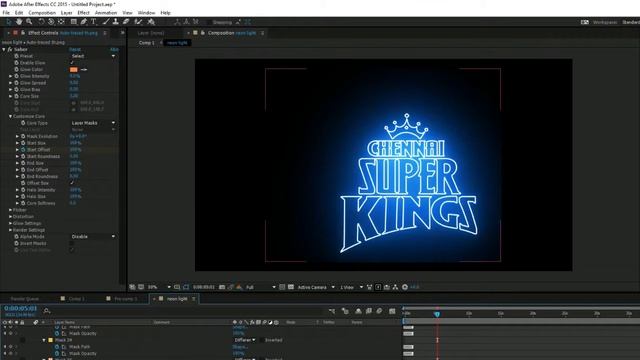Viewport: 640px width, 360px height.
Task: Click the Saber Reset link
Action: (x=75, y=49)
